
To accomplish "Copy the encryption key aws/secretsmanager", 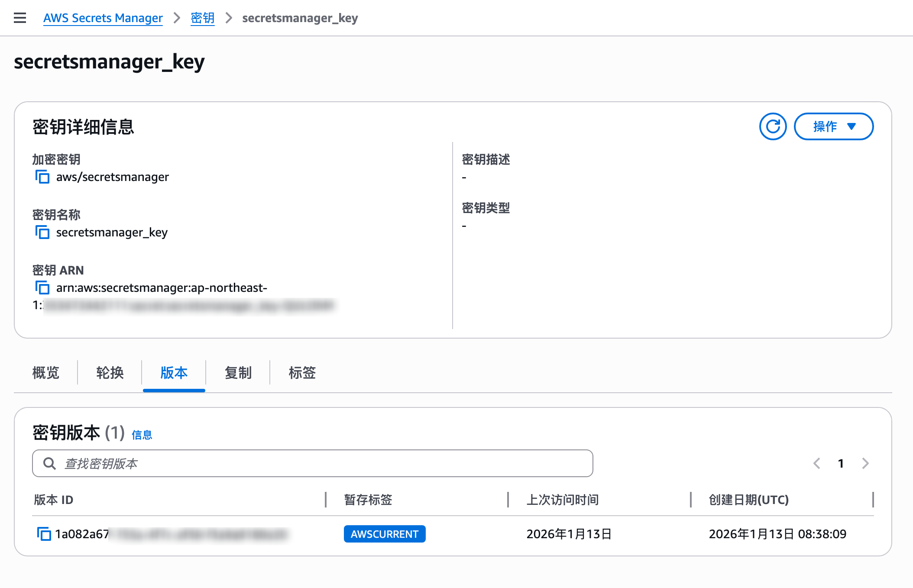I will (42, 177).
